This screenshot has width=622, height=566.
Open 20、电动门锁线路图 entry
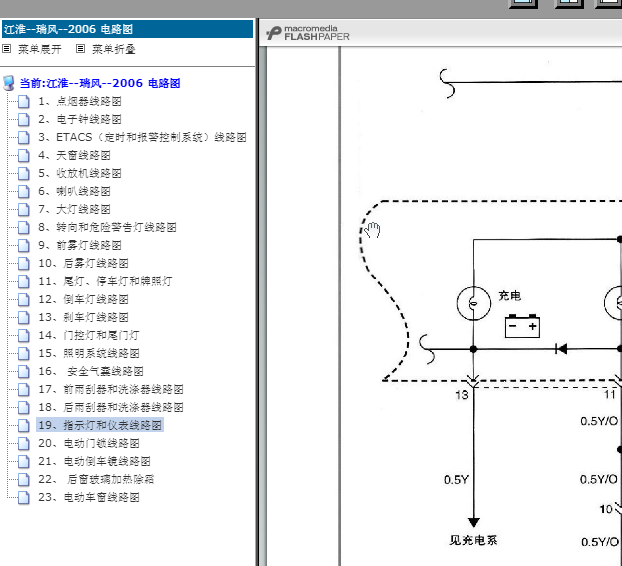[x=89, y=443]
